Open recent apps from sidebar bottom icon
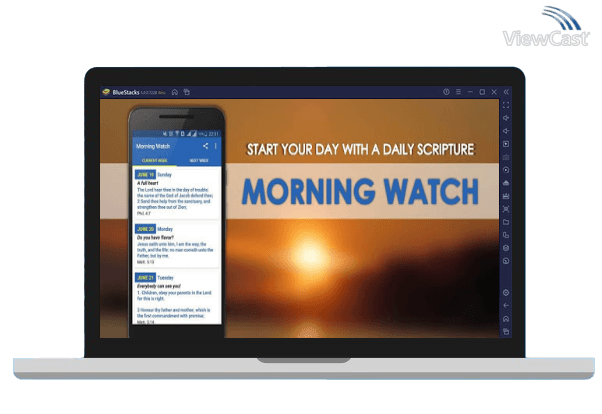This screenshot has height=414, width=602. pyautogui.click(x=506, y=332)
